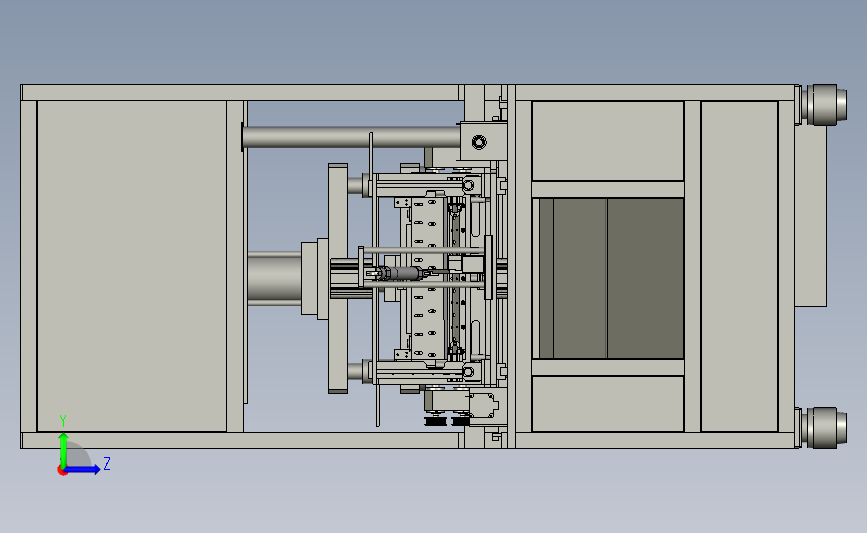867x533 pixels.
Task: Select the long horizontal guide rod near the top
Action: click(x=351, y=137)
